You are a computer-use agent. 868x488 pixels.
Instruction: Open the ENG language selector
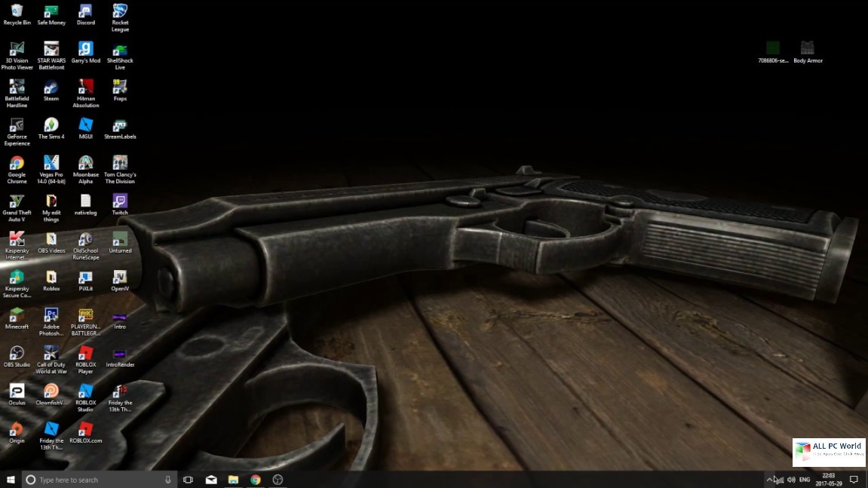point(805,480)
